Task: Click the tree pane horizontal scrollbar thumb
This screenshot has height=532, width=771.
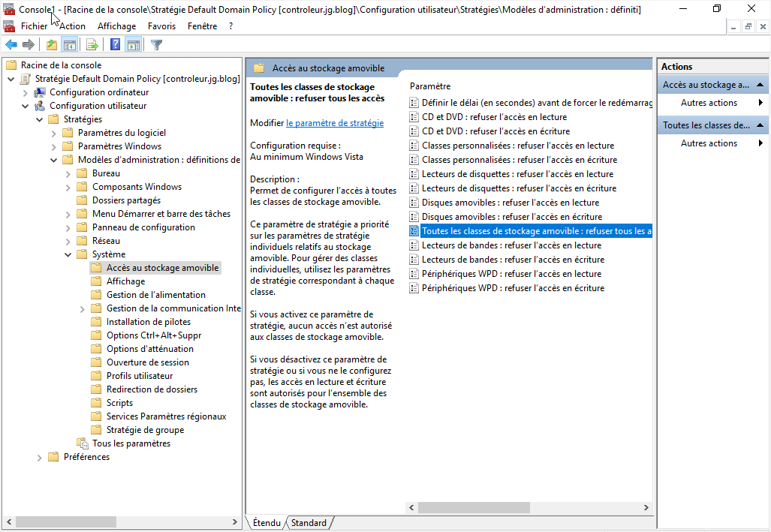Action: [66, 521]
